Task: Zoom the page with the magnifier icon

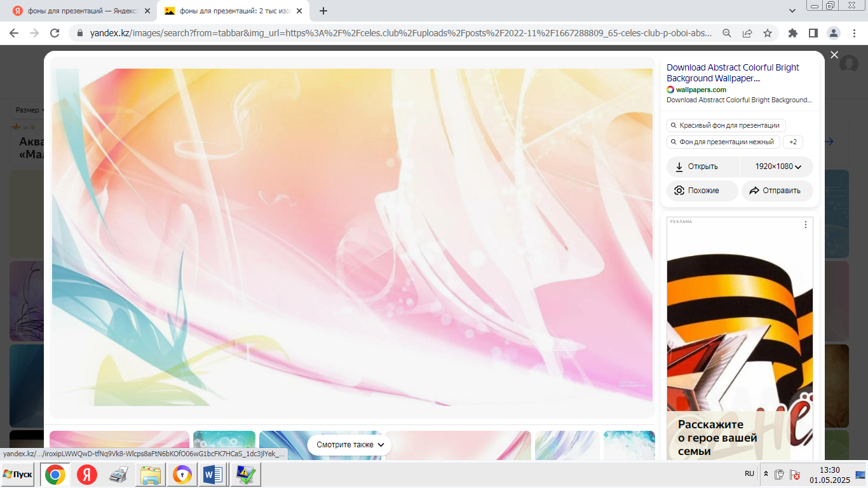Action: pos(727,33)
